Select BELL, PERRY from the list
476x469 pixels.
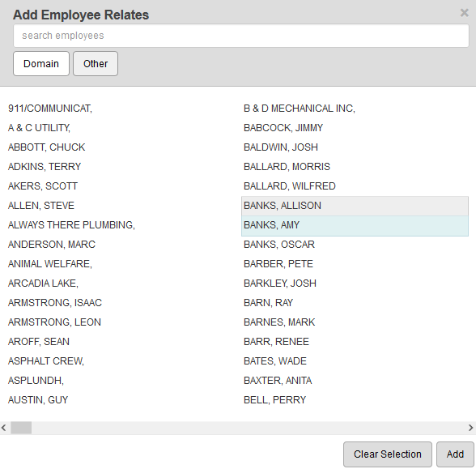pos(274,400)
